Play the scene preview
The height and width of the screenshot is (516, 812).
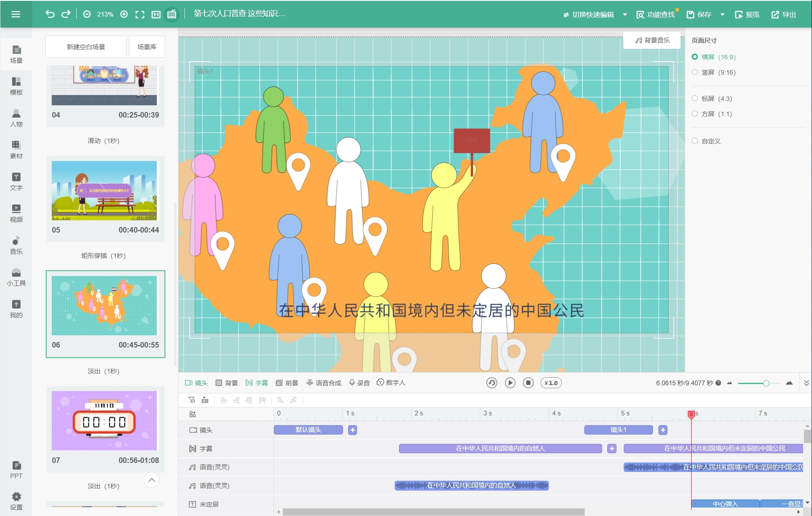click(x=510, y=383)
